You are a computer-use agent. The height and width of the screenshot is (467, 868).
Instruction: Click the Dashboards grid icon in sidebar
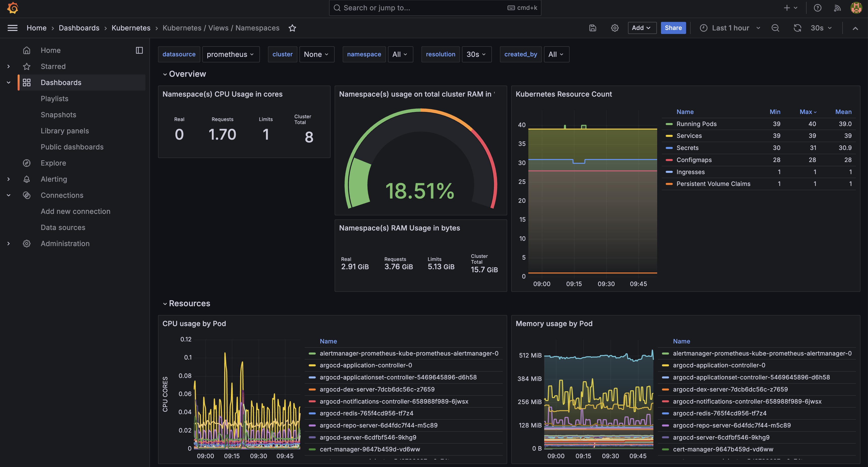click(27, 83)
